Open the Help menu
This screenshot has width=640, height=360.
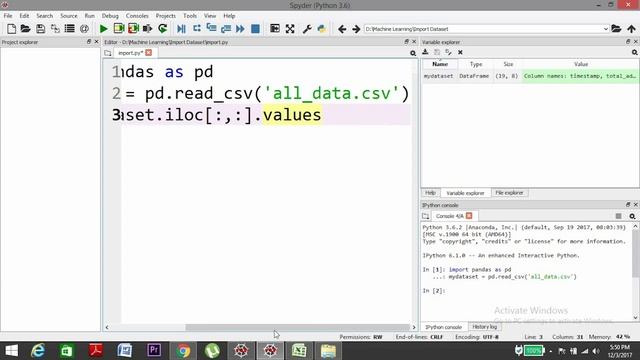[229, 16]
